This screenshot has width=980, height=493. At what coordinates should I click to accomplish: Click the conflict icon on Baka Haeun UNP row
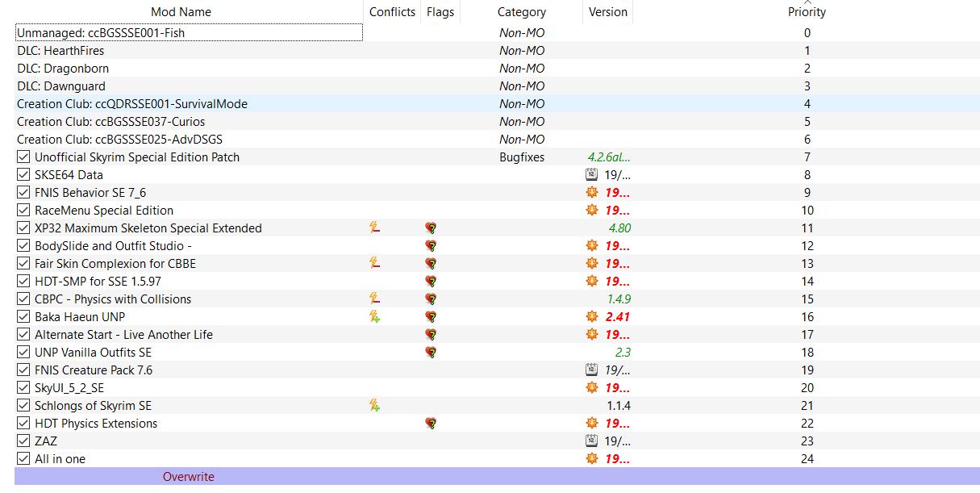tap(374, 317)
